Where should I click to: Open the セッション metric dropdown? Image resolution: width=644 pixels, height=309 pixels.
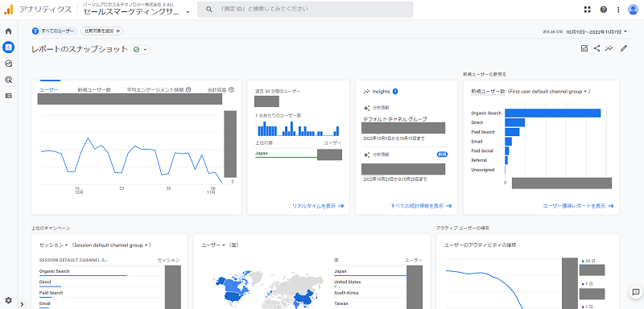(x=53, y=245)
